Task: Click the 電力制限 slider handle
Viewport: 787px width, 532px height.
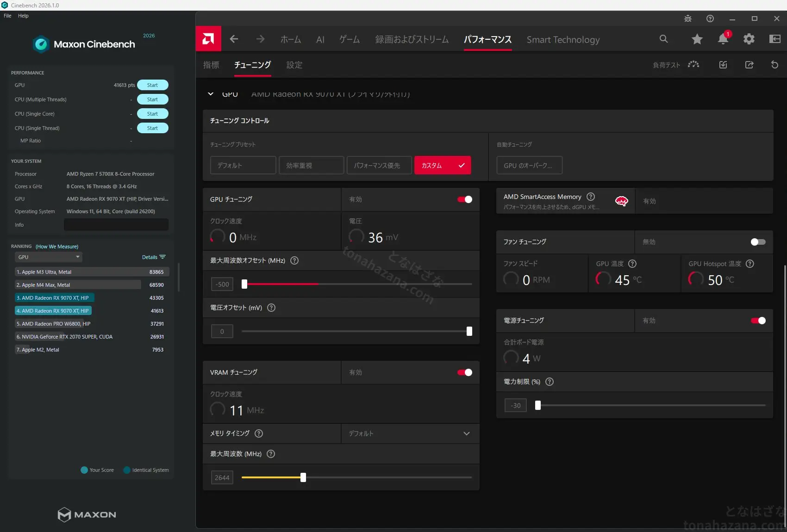Action: coord(538,405)
